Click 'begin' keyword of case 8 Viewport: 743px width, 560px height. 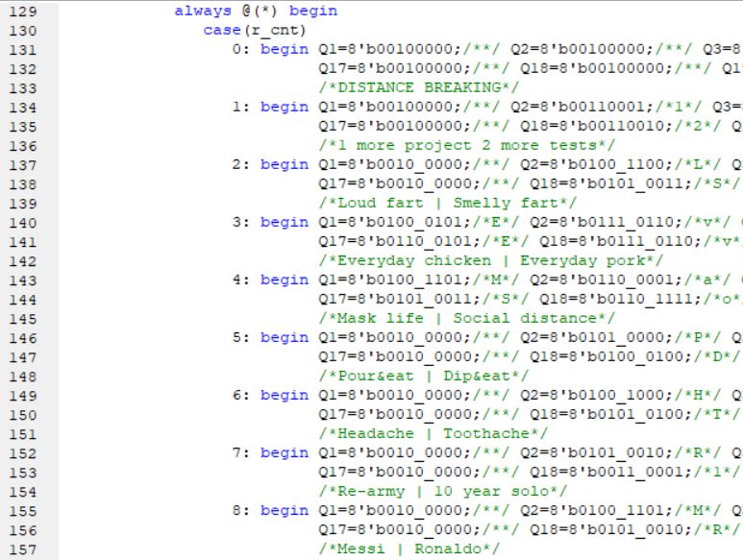click(x=285, y=511)
